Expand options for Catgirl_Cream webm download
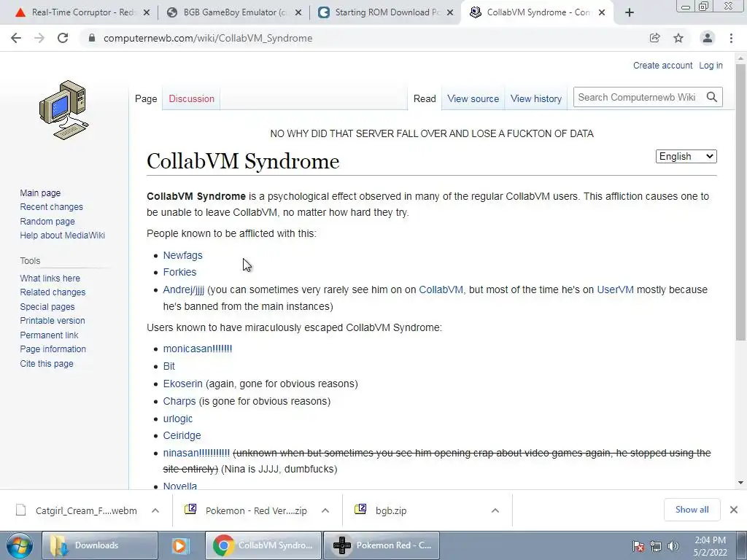The height and width of the screenshot is (560, 747). pos(155,510)
